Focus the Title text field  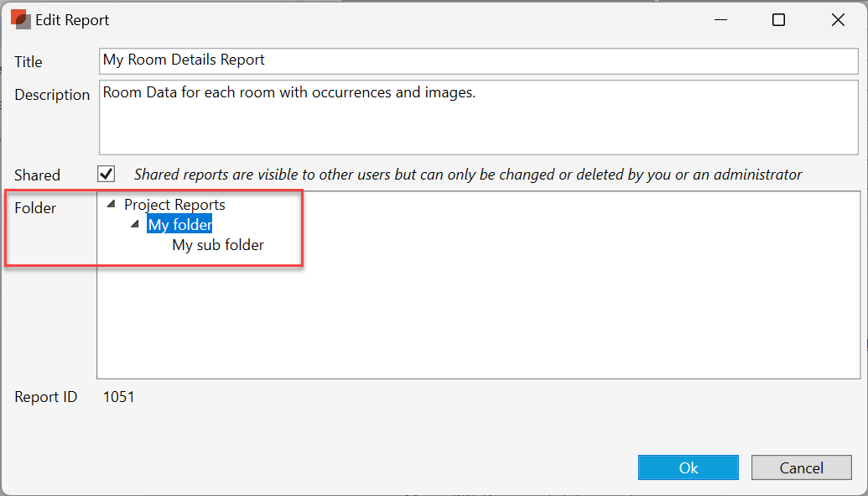click(x=478, y=60)
